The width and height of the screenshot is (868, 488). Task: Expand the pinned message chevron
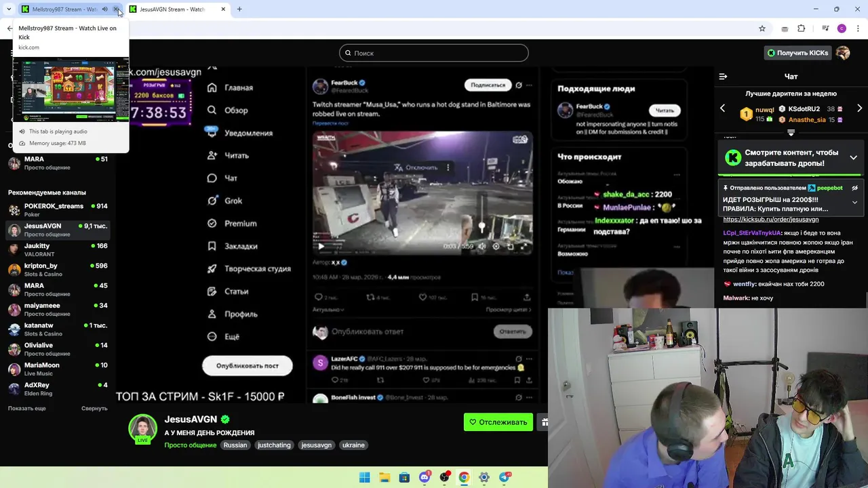click(854, 202)
